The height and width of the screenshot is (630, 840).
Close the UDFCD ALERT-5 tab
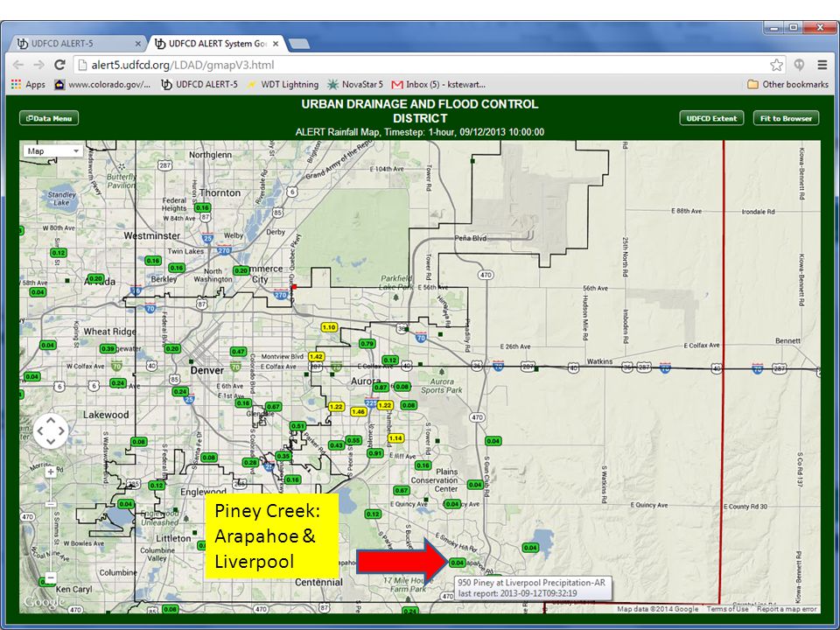pyautogui.click(x=137, y=44)
